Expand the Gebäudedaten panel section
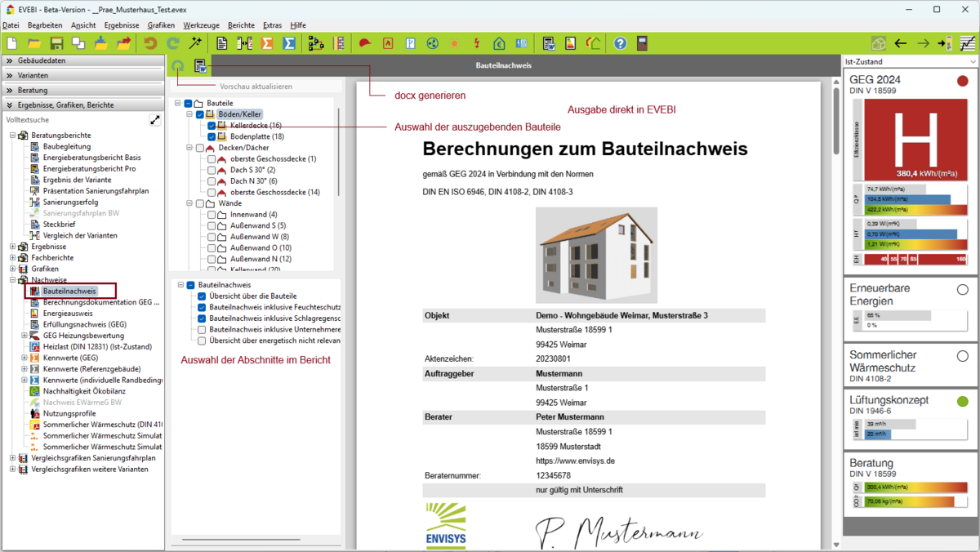The height and width of the screenshot is (552, 980). click(82, 60)
